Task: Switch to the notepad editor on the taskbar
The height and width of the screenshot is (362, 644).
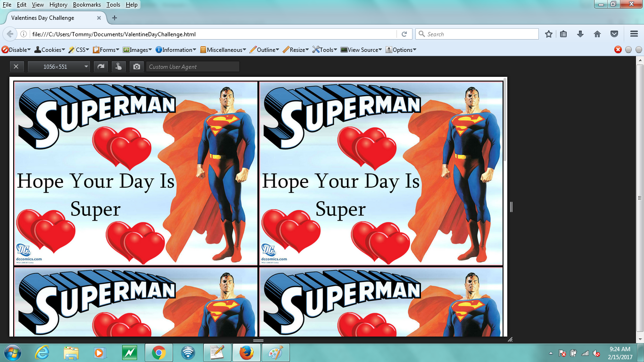Action: tap(217, 353)
